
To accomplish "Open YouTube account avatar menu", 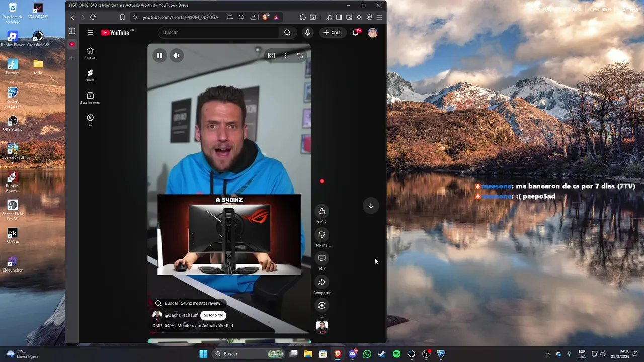I will (373, 33).
